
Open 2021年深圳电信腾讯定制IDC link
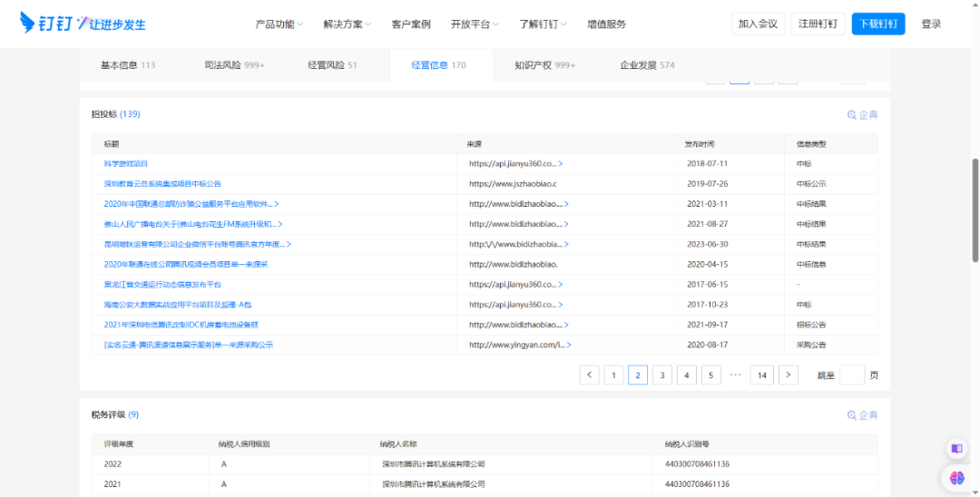click(181, 325)
